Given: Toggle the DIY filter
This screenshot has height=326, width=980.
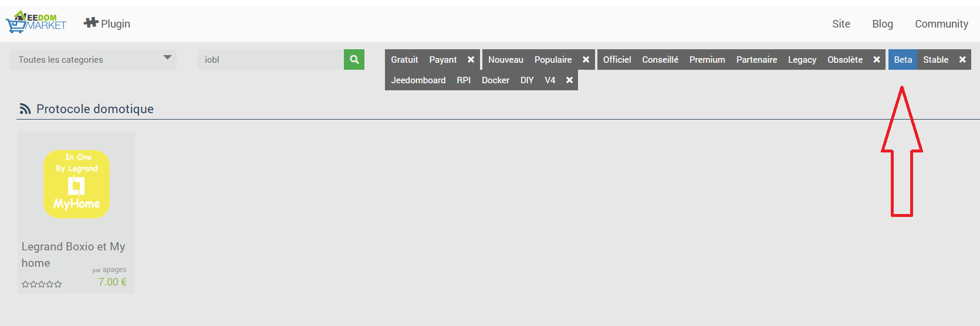Looking at the screenshot, I should pyautogui.click(x=527, y=80).
